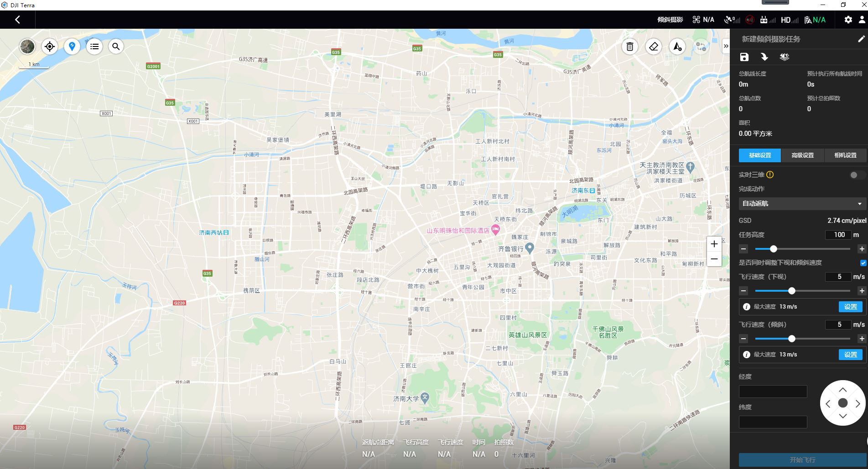
Task: Save the mission with floppy disk icon
Action: [x=744, y=57]
